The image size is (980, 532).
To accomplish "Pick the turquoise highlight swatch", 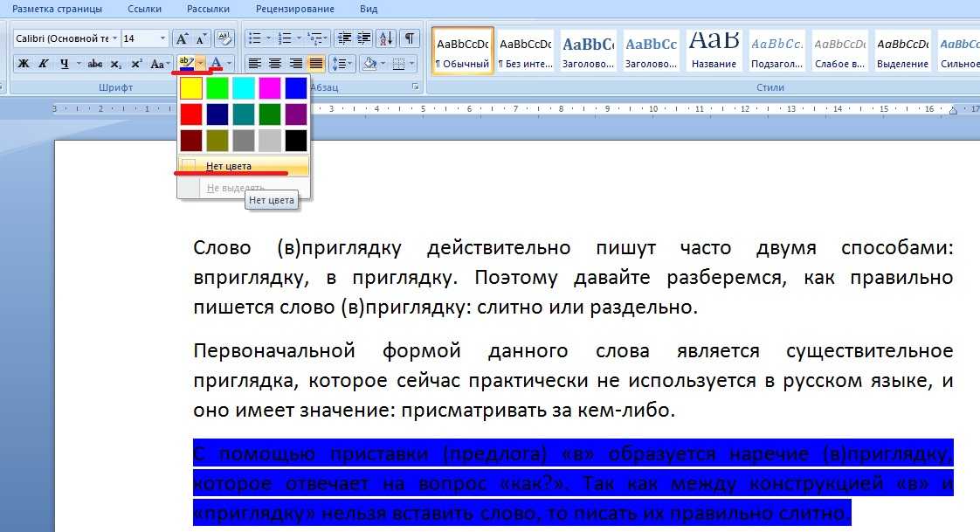I will pos(244,88).
